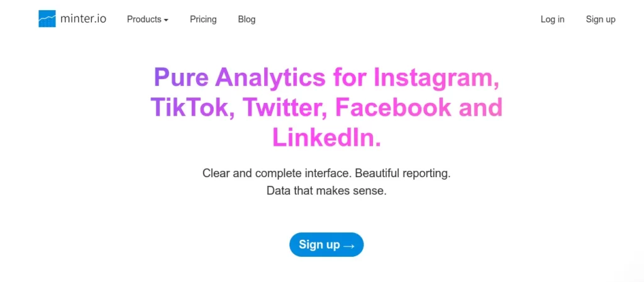Click the minter.io blue chart logo icon
This screenshot has width=644, height=282.
coord(47,19)
